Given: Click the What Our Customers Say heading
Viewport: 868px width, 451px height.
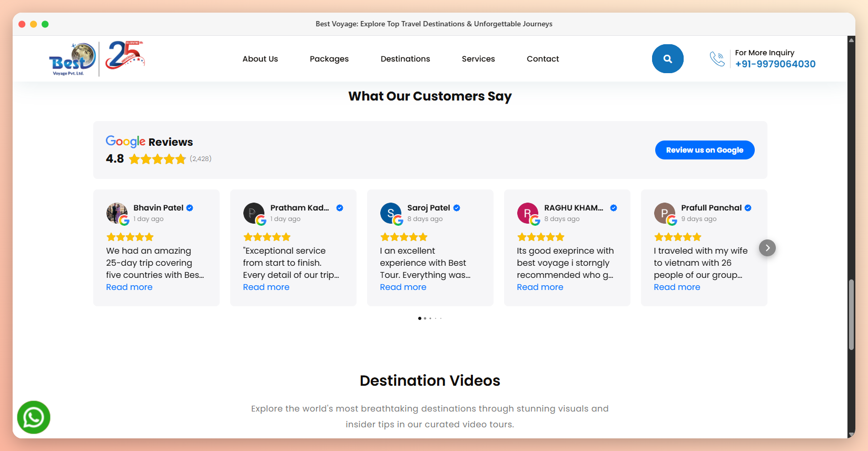Looking at the screenshot, I should pos(430,96).
